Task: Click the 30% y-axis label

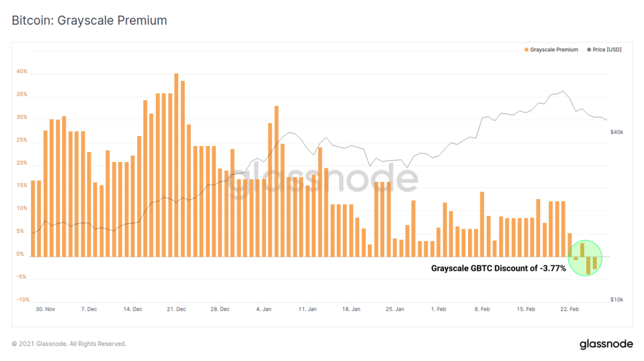Action: tap(22, 117)
